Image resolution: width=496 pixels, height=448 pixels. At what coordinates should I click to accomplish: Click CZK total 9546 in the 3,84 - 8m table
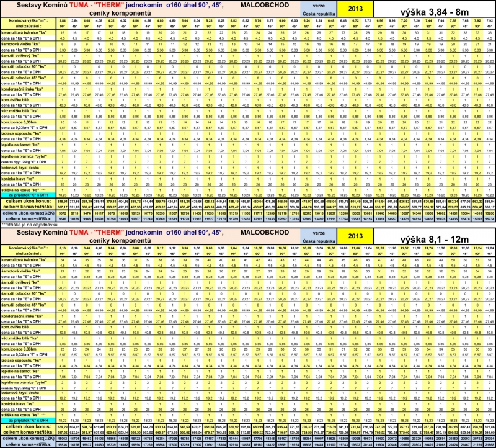pyautogui.click(x=63, y=218)
